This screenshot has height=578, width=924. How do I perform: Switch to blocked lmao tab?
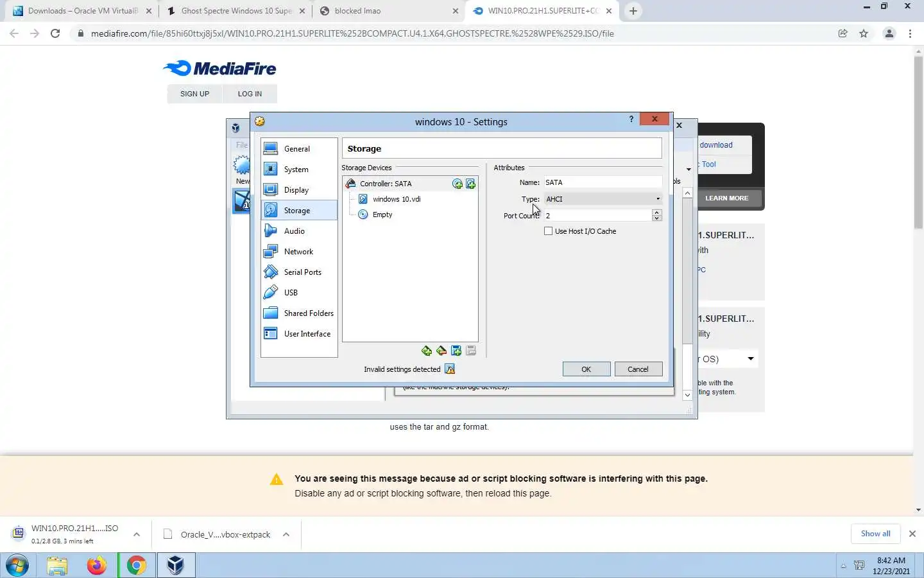[x=389, y=11]
